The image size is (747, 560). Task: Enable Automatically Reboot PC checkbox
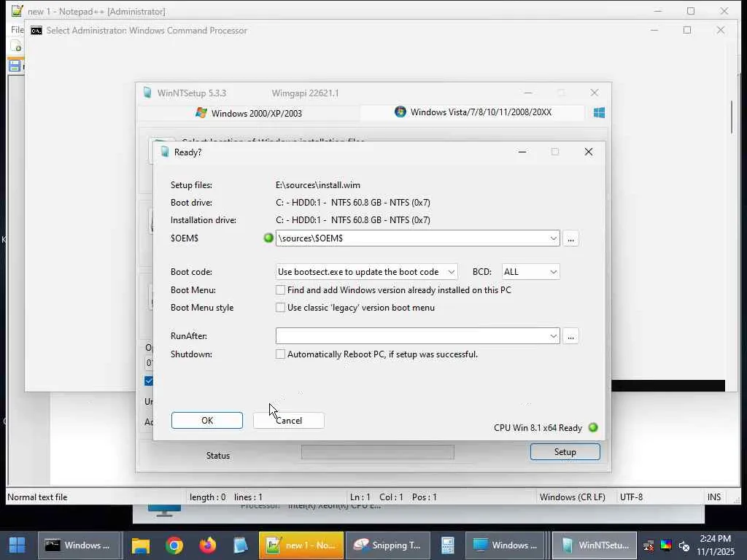(281, 354)
